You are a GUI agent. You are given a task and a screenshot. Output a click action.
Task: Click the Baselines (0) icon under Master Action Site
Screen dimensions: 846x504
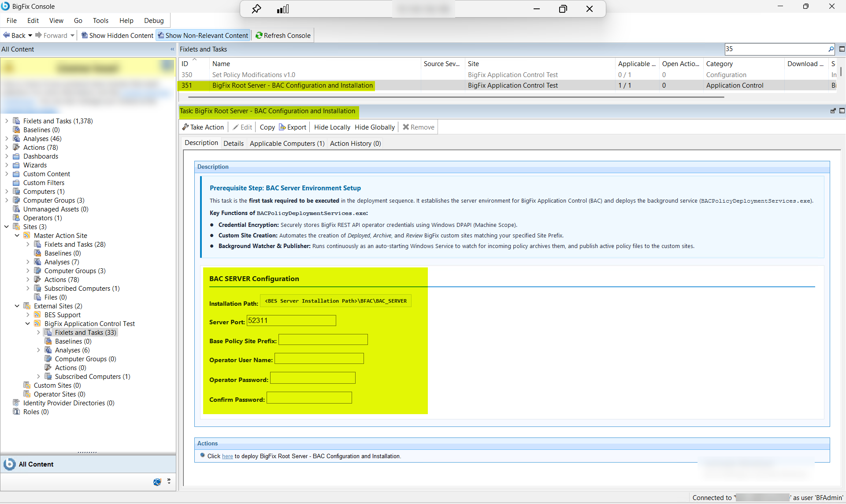click(x=38, y=253)
